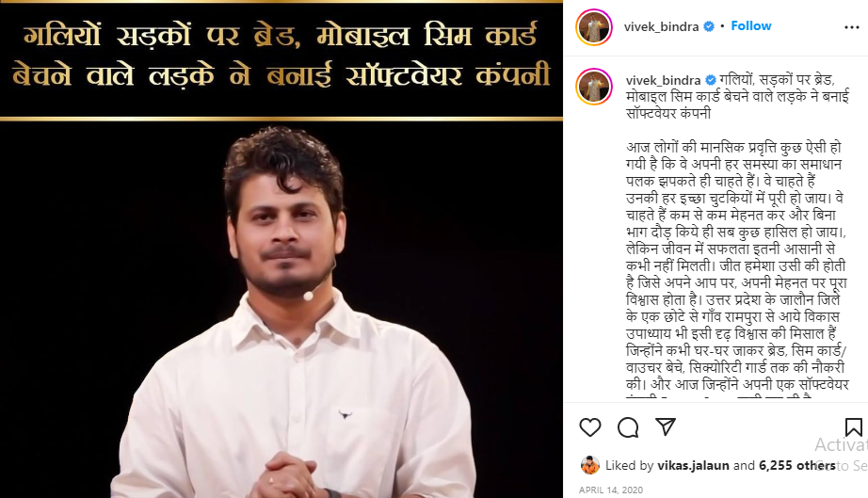Open the three-dot more options menu
868x498 pixels.
851,27
